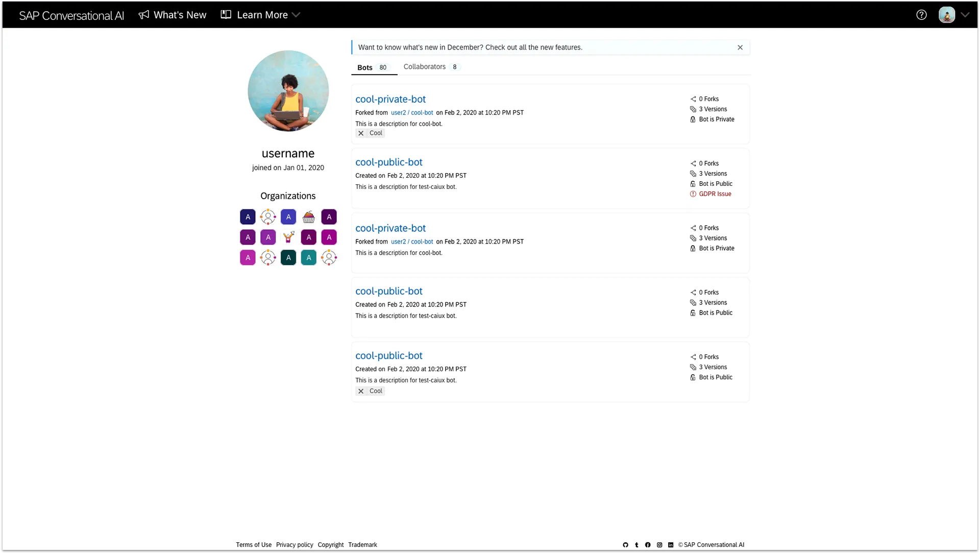Image resolution: width=980 pixels, height=553 pixels.
Task: Remove the Cool tag from cool-public-bot
Action: tap(361, 391)
